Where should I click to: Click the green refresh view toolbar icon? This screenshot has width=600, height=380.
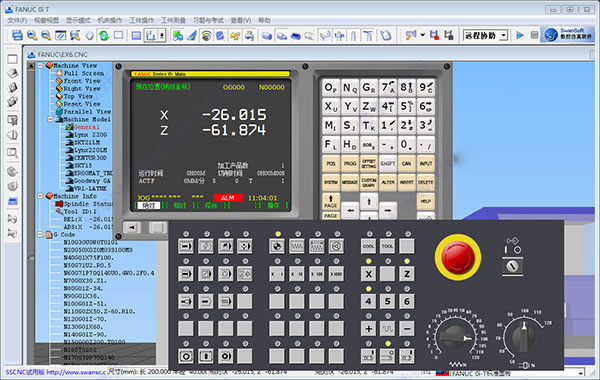pos(104,36)
